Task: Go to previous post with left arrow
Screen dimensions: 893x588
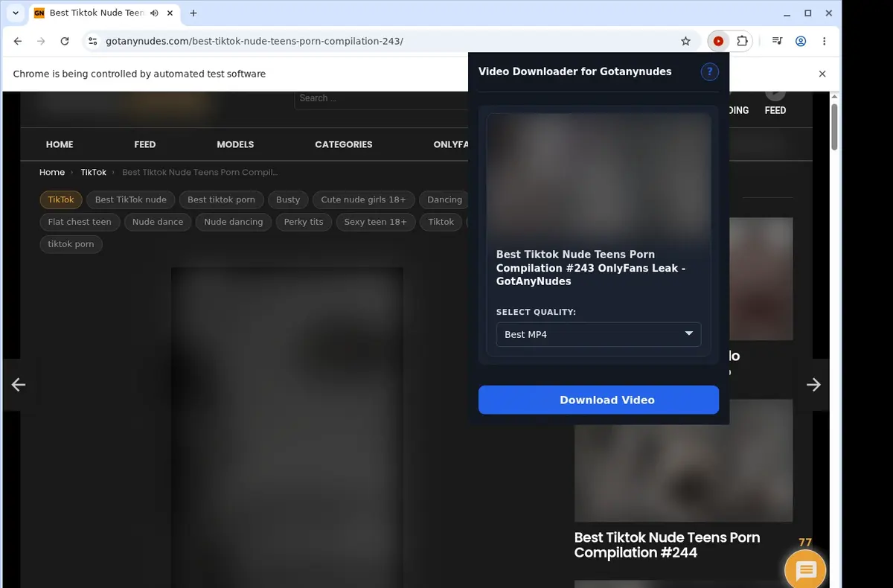Action: [18, 385]
